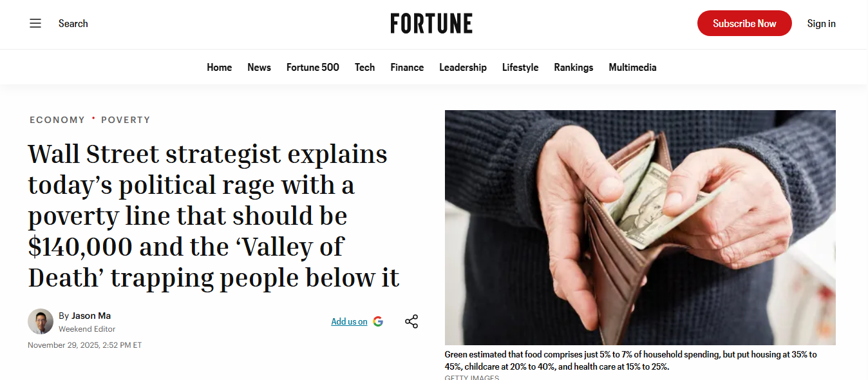Click the wallet article image
The height and width of the screenshot is (380, 868).
(x=640, y=227)
